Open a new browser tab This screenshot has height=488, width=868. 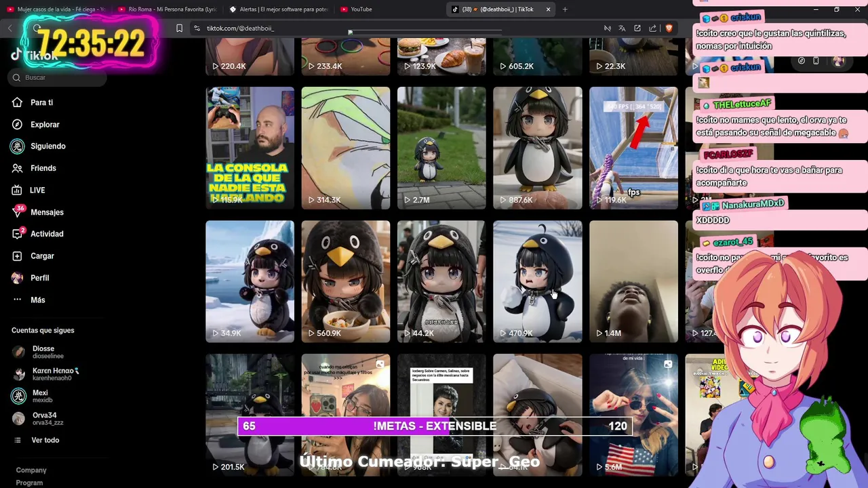[565, 9]
